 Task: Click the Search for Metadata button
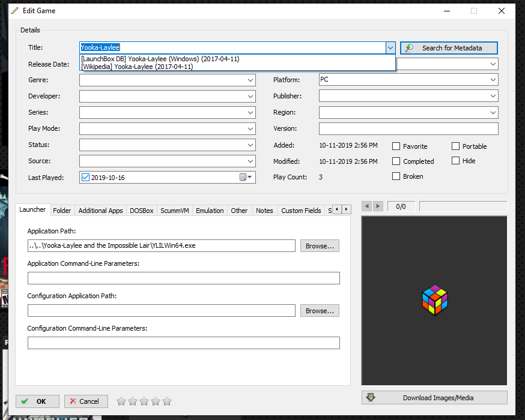point(449,48)
